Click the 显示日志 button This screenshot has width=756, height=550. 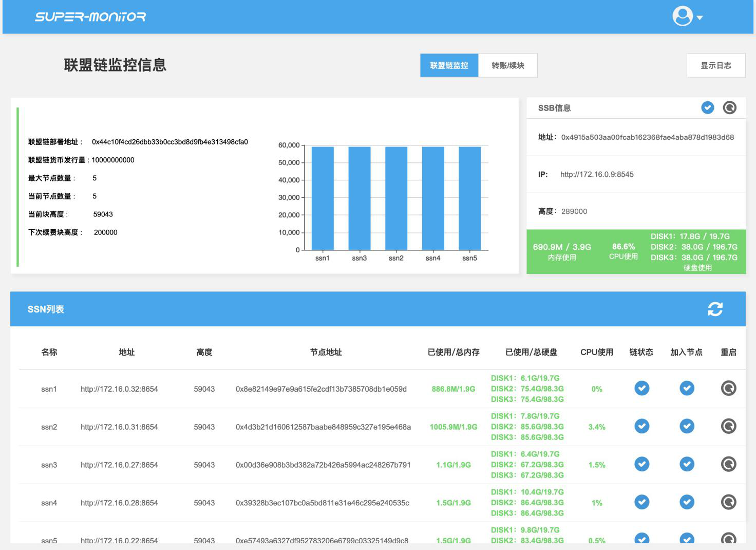715,65
